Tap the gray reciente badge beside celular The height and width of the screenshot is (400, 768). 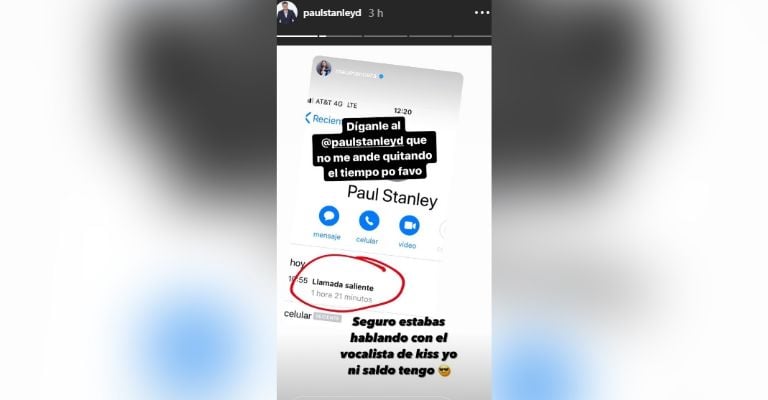(327, 317)
